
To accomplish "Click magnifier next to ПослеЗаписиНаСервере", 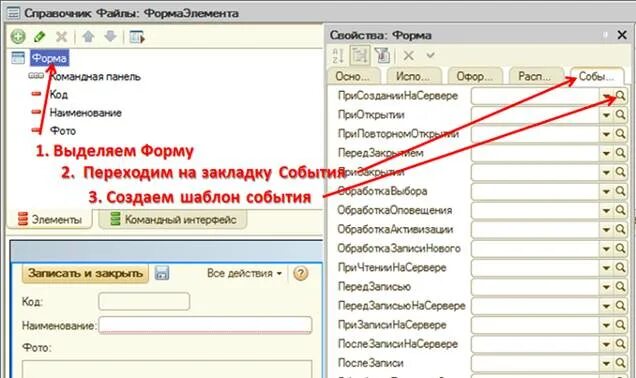I will pyautogui.click(x=620, y=344).
